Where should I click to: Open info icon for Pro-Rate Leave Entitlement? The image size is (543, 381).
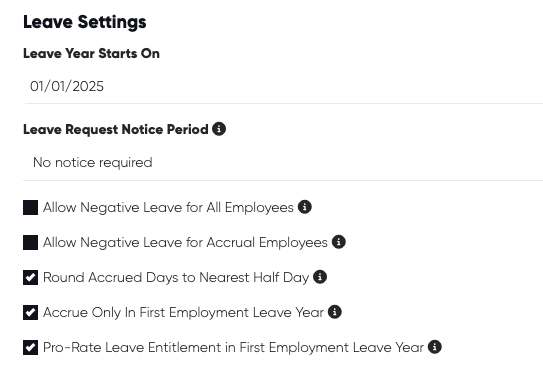pos(435,347)
